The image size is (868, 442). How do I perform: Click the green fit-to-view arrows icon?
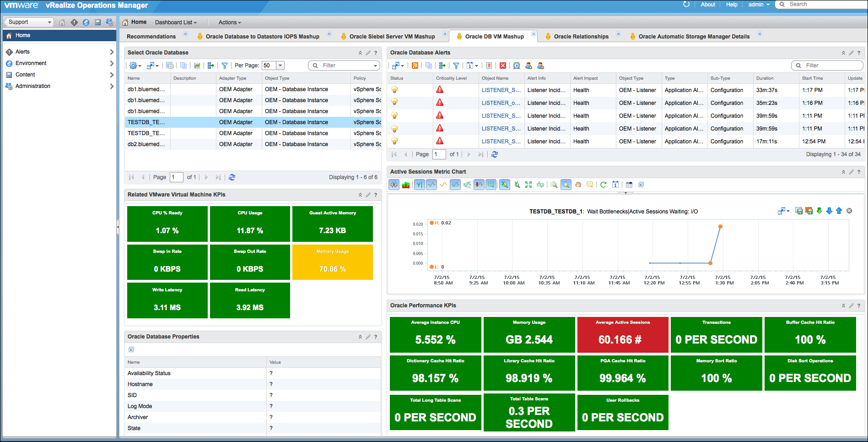click(528, 185)
